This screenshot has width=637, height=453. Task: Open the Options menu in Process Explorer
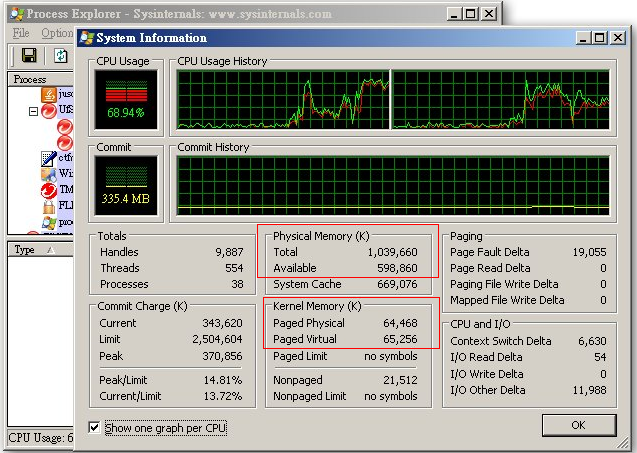[x=57, y=33]
